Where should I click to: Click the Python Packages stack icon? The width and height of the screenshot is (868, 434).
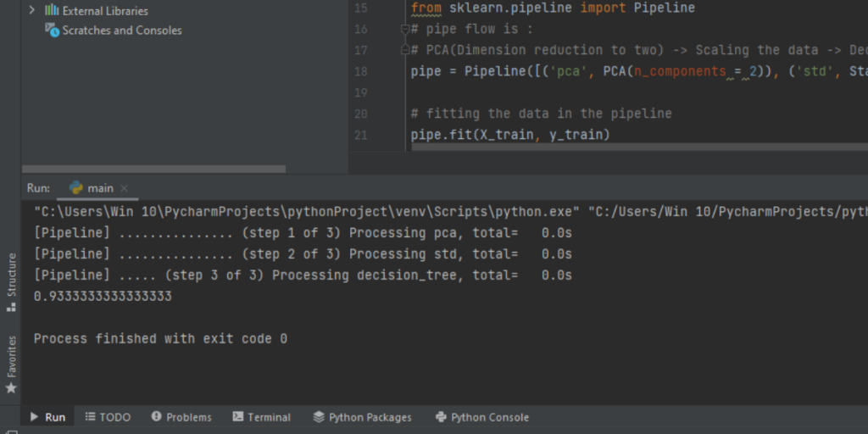(319, 417)
